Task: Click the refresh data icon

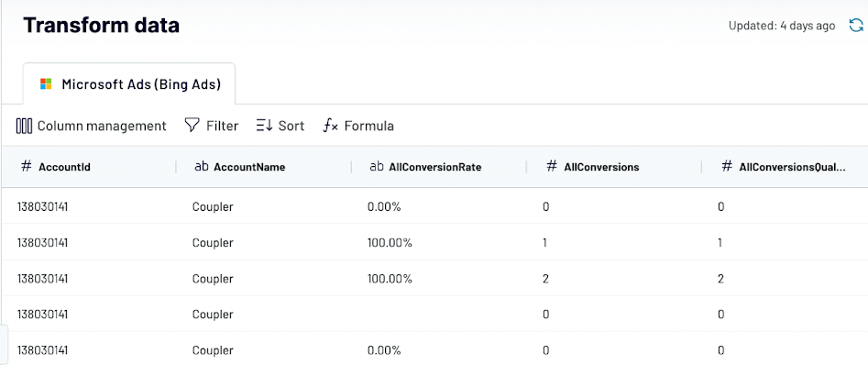Action: point(855,25)
